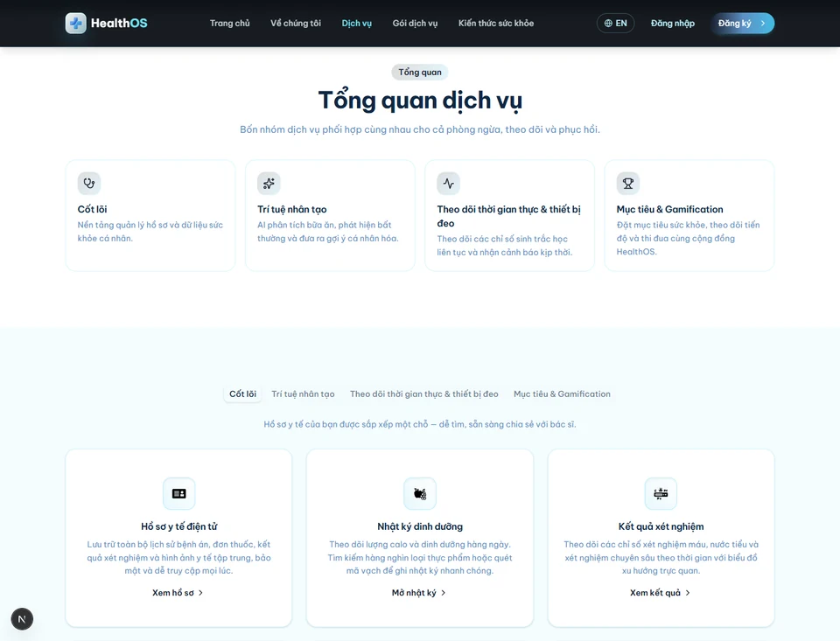
Task: Click the description Theo dõi các chỉ số sinh trắc học
Action: [x=505, y=245]
